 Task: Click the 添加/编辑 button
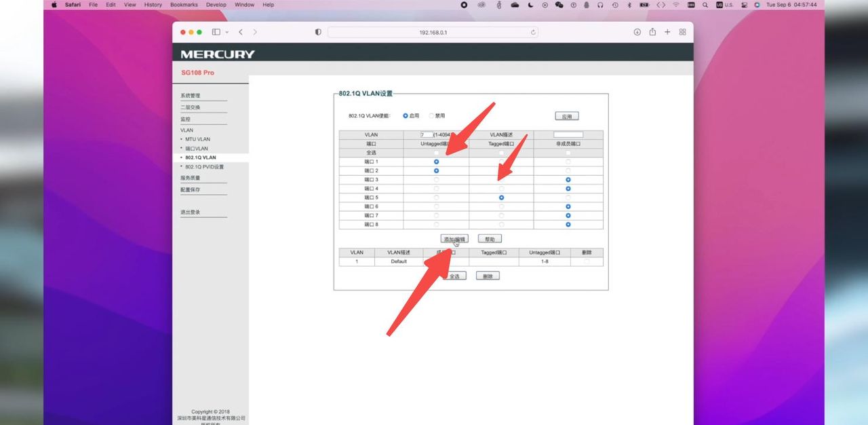point(454,239)
